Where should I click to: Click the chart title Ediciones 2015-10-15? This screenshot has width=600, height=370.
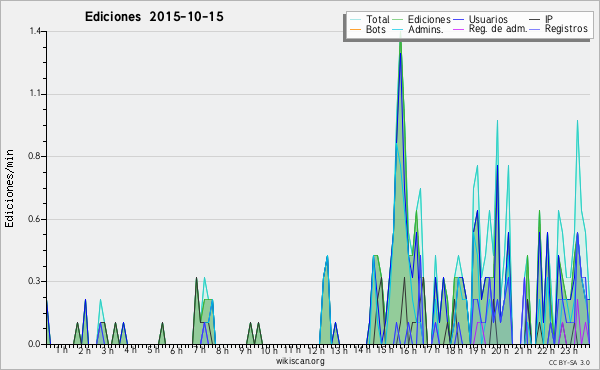[154, 17]
